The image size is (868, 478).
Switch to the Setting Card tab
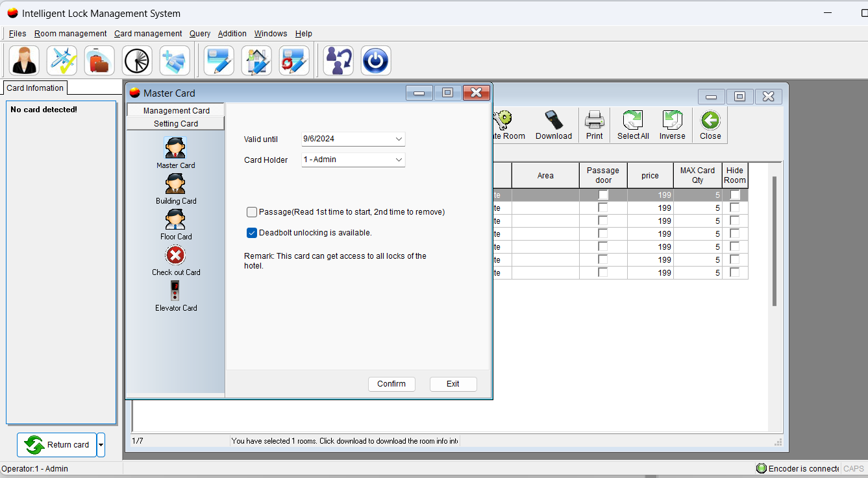click(176, 123)
